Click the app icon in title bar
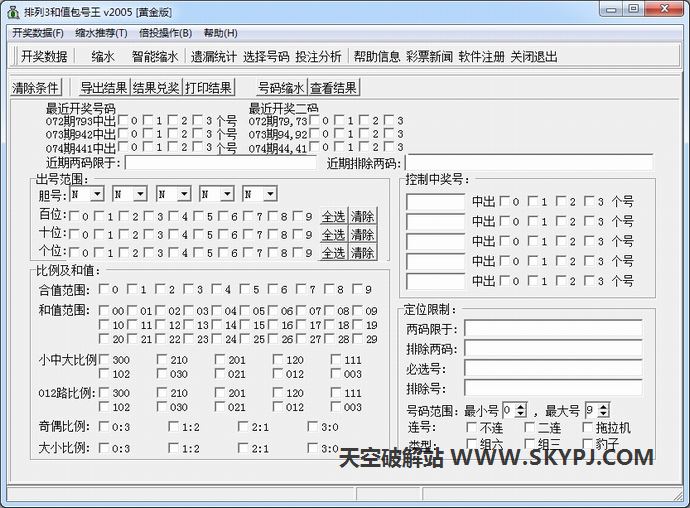The height and width of the screenshot is (508, 690). click(11, 10)
